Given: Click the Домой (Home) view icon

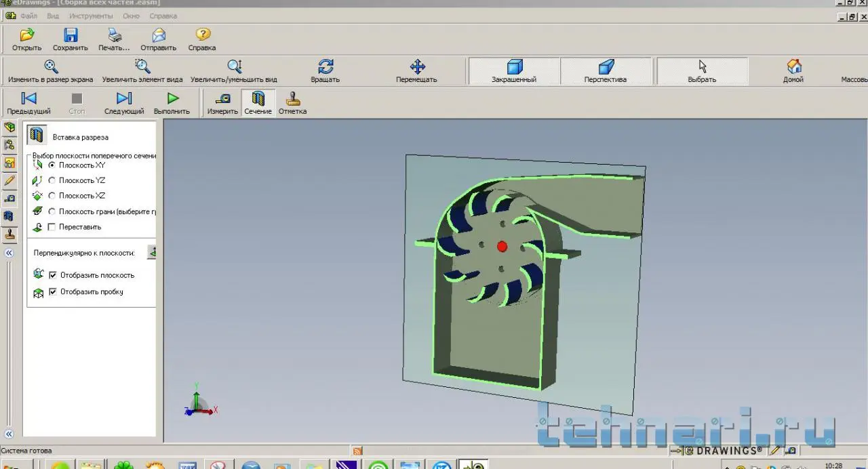Looking at the screenshot, I should [x=793, y=66].
